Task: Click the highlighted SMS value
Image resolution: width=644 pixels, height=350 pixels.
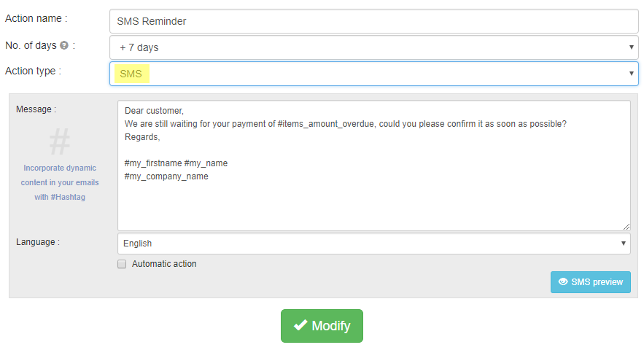Action: coord(131,74)
